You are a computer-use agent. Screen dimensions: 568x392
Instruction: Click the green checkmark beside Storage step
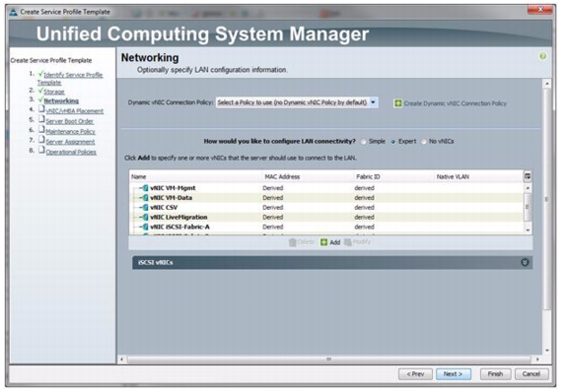coord(40,91)
